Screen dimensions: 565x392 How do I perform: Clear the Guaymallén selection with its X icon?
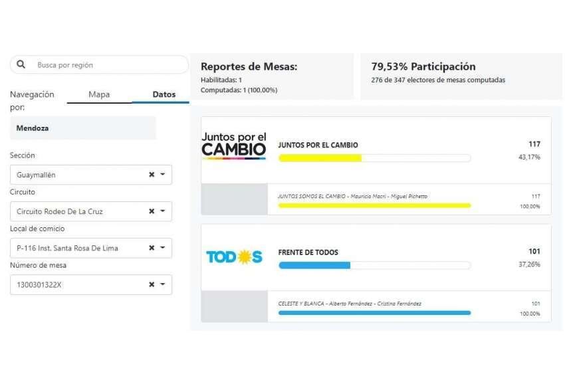[152, 174]
